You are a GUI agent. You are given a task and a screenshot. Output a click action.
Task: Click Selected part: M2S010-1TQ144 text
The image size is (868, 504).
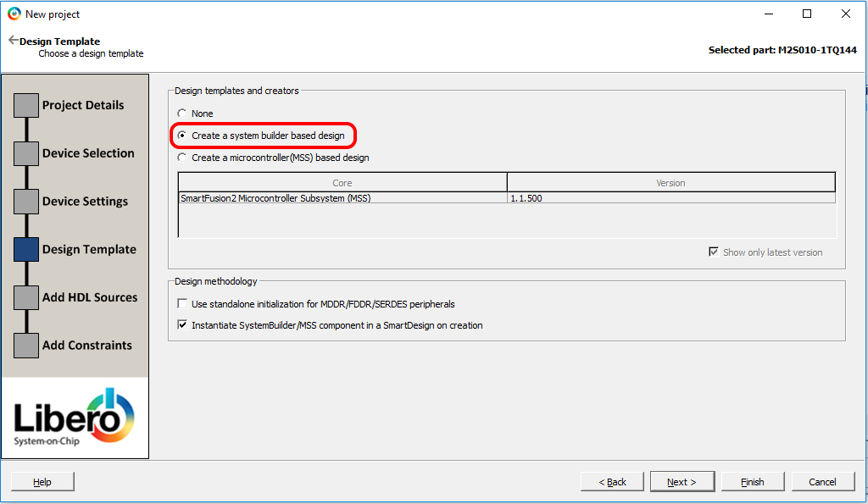[x=782, y=50]
